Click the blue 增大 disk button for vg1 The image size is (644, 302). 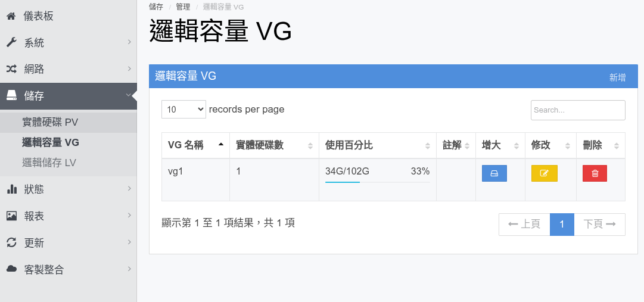(494, 173)
